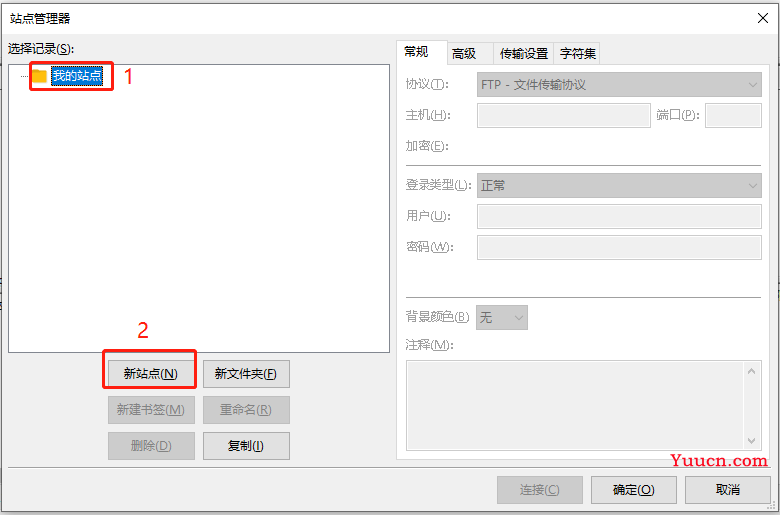Open the 登录类型 dropdown showing 正常
780x515 pixels.
pos(619,186)
